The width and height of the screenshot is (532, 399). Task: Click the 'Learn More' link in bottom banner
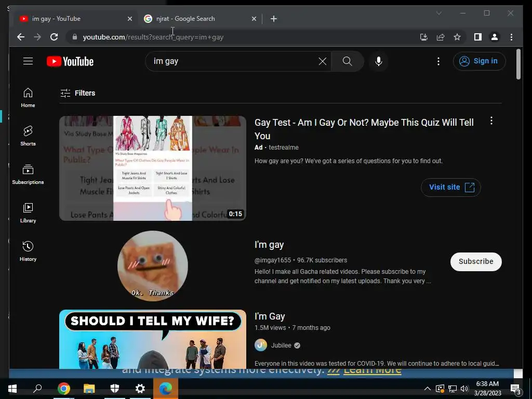tap(372, 370)
